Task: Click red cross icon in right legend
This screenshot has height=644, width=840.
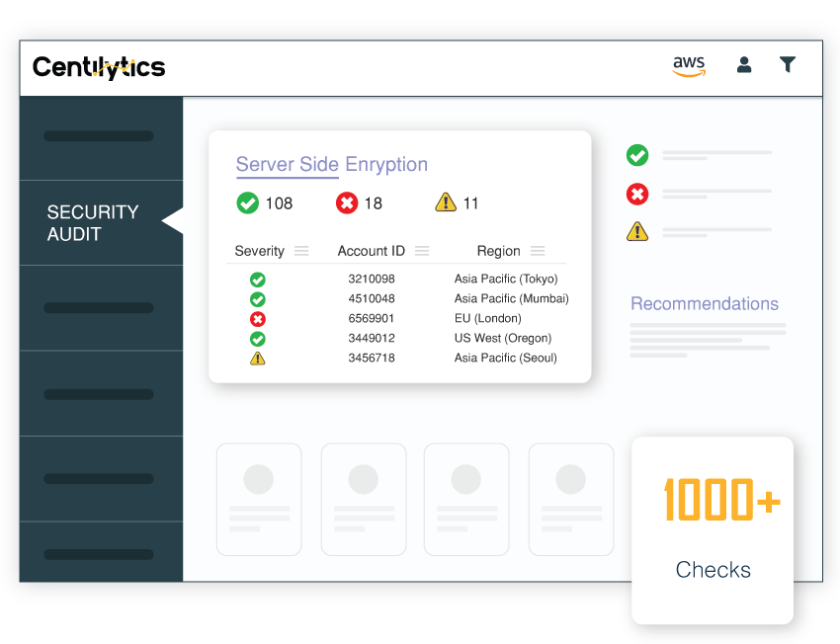Action: [637, 194]
